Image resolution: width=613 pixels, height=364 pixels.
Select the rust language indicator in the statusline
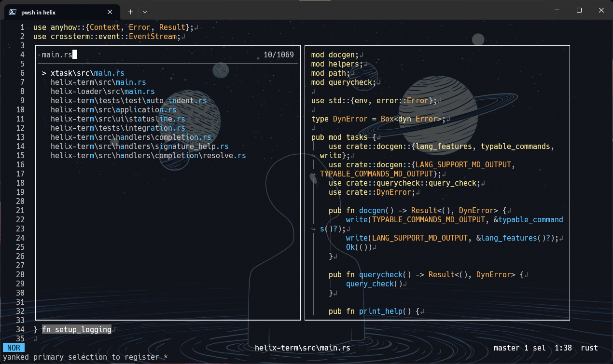pyautogui.click(x=589, y=348)
